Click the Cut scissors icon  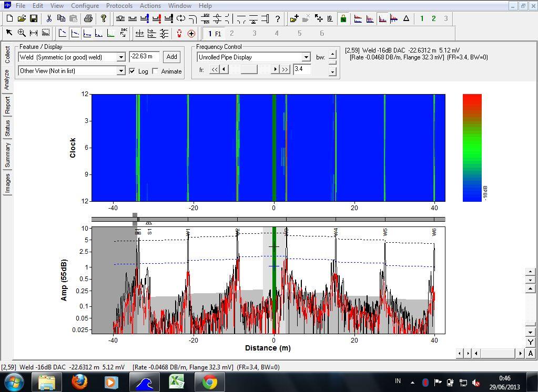(x=49, y=18)
